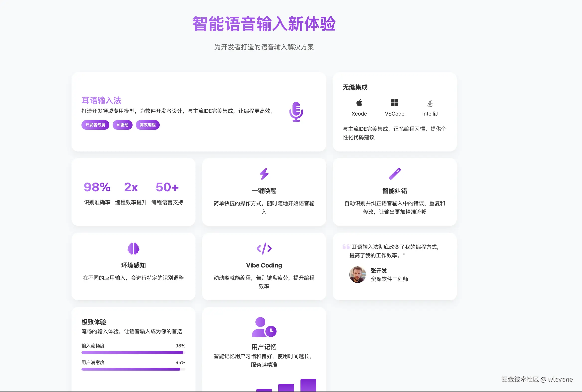Image resolution: width=582 pixels, height=392 pixels.
Task: Click the IntelliJ Java icon
Action: pos(430,103)
